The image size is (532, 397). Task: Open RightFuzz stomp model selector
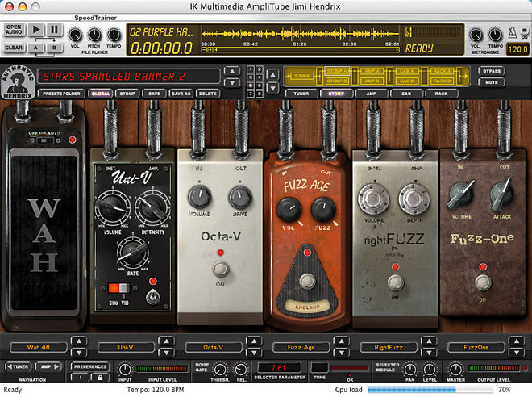389,348
